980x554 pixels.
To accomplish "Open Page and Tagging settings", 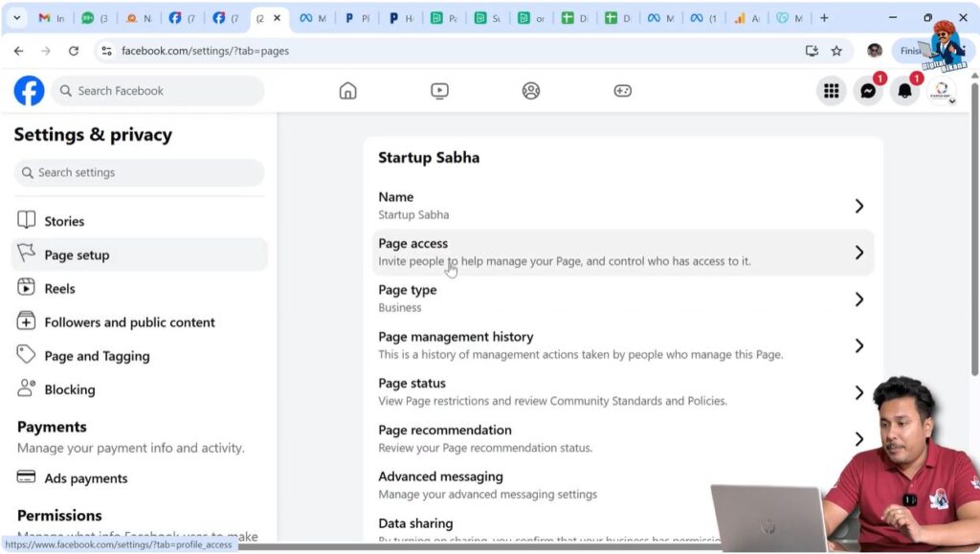I will (x=140, y=356).
